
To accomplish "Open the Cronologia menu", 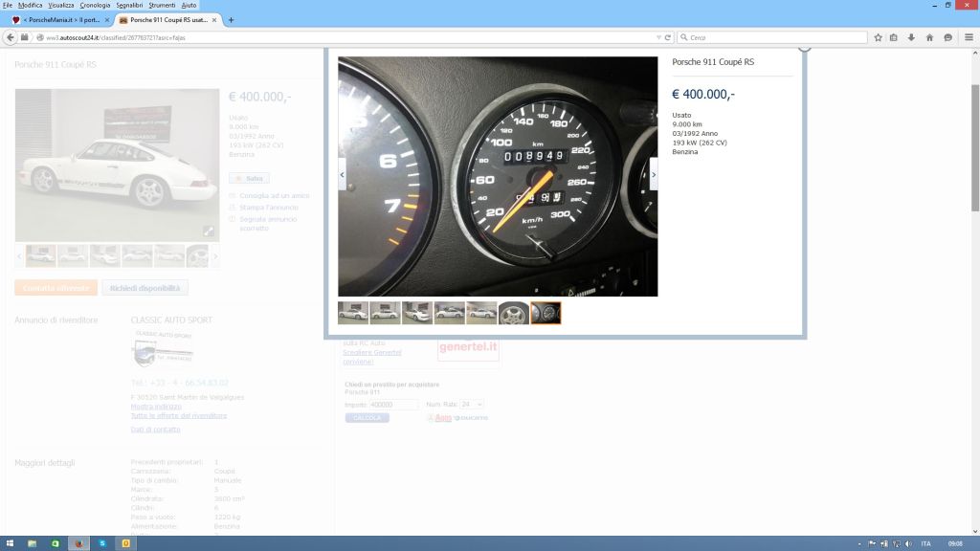I will [x=95, y=5].
